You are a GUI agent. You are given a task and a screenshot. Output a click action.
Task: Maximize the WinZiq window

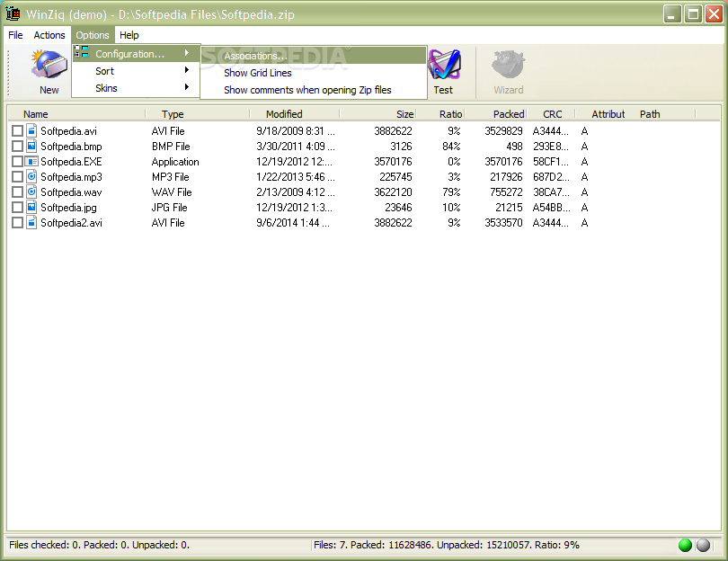coord(693,13)
